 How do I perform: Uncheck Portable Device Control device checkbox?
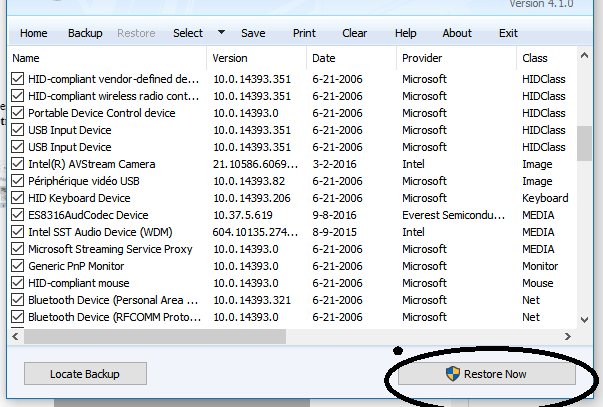[17, 113]
